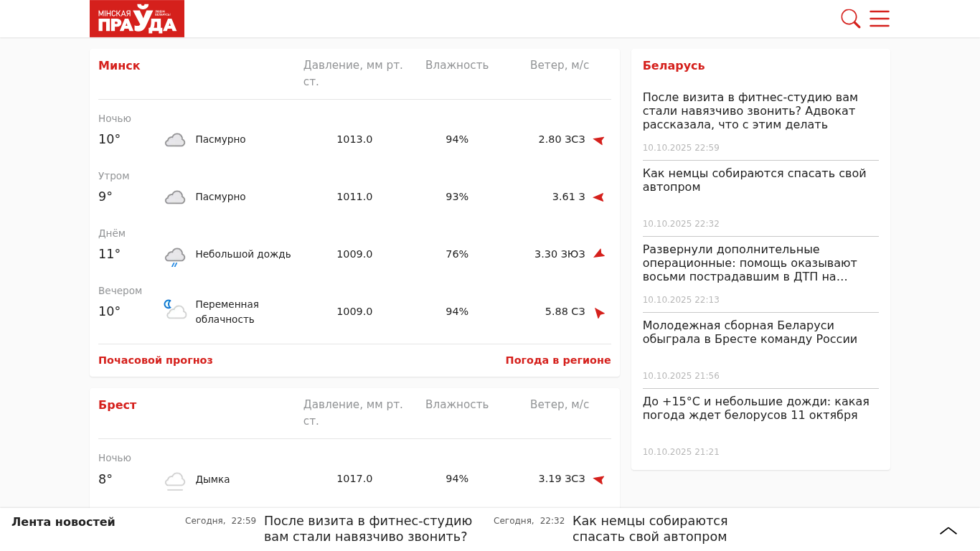Click the partly cloudy moon icon
Viewport: 980px width, 551px height.
coord(175,310)
